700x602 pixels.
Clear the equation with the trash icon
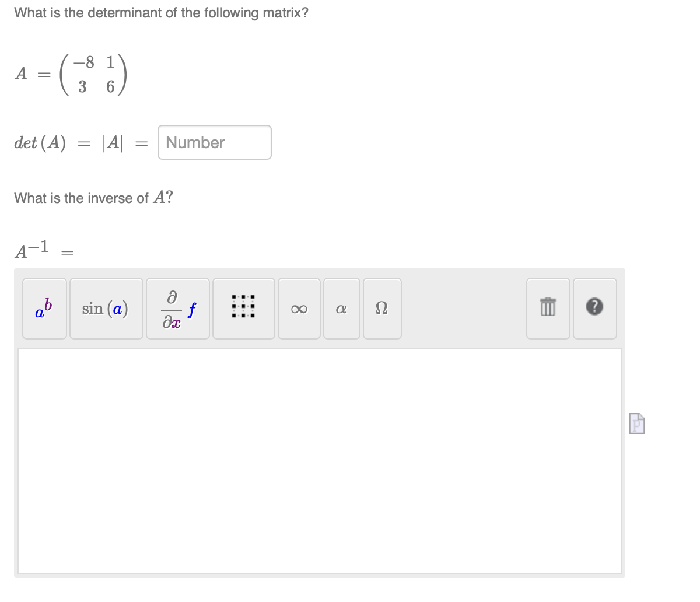coord(548,309)
